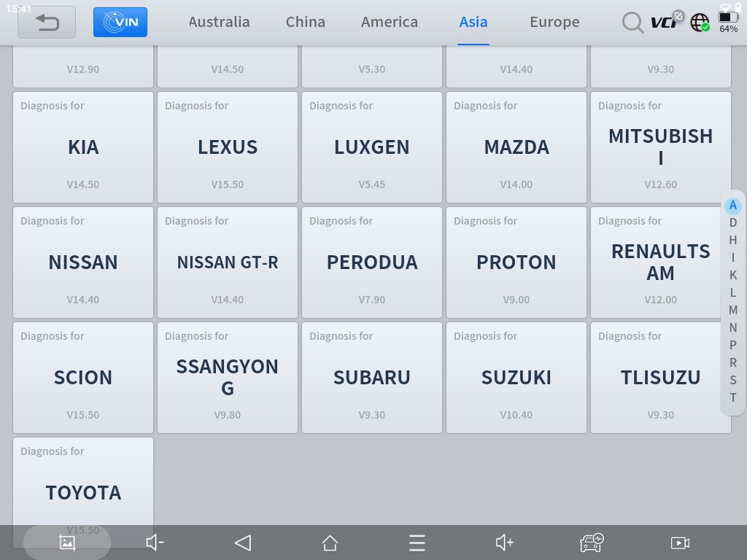Viewport: 747px width, 560px height.
Task: Select the America region tab
Action: (x=389, y=22)
